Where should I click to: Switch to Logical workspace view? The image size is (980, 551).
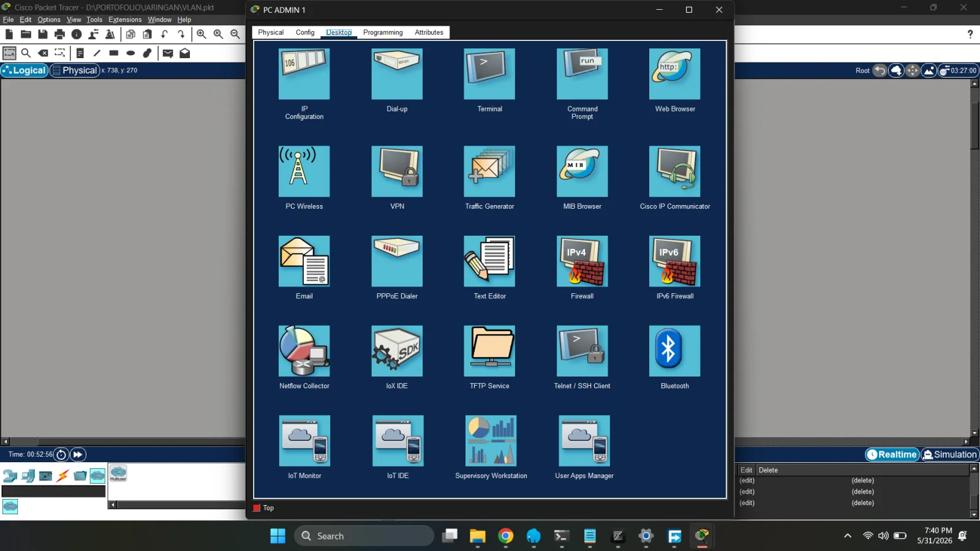[24, 70]
